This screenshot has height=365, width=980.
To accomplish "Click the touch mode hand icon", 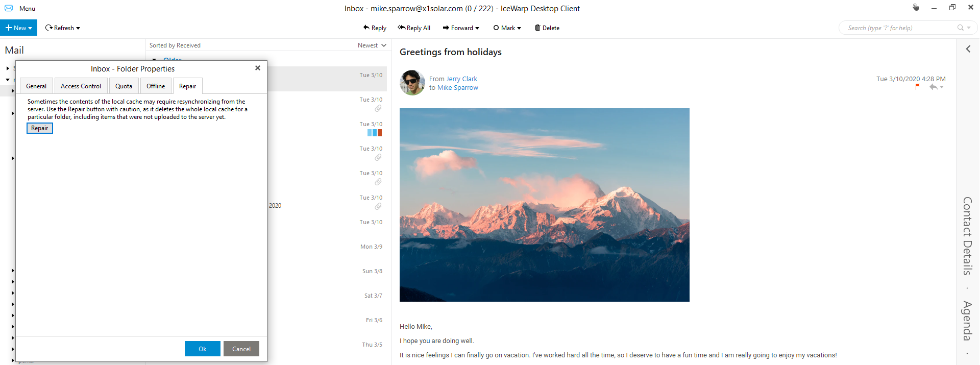I will (916, 8).
